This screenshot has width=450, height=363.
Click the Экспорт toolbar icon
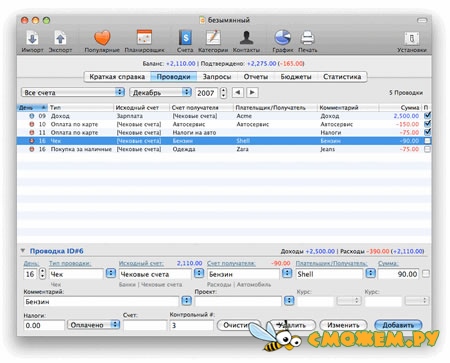(x=60, y=38)
